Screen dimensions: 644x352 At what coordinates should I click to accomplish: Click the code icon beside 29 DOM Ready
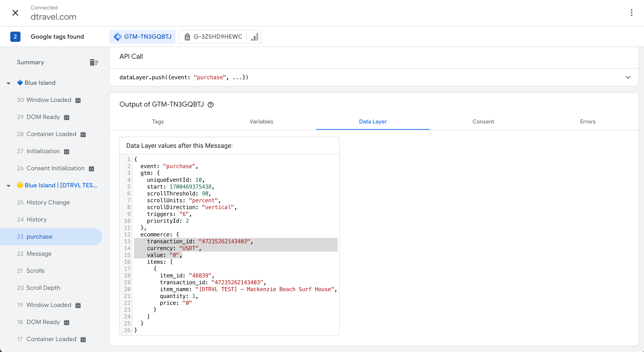[67, 117]
